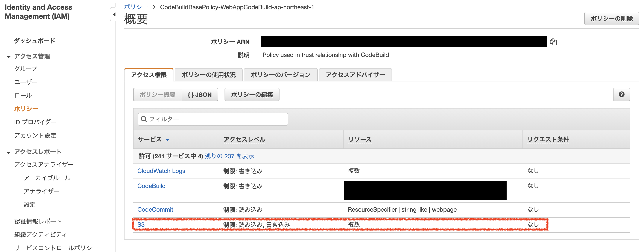Select the policy description text
This screenshot has height=252, width=644.
coord(325,55)
